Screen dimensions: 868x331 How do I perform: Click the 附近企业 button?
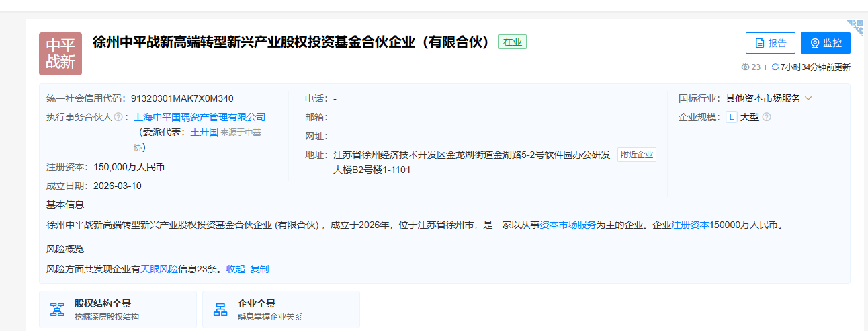click(636, 155)
